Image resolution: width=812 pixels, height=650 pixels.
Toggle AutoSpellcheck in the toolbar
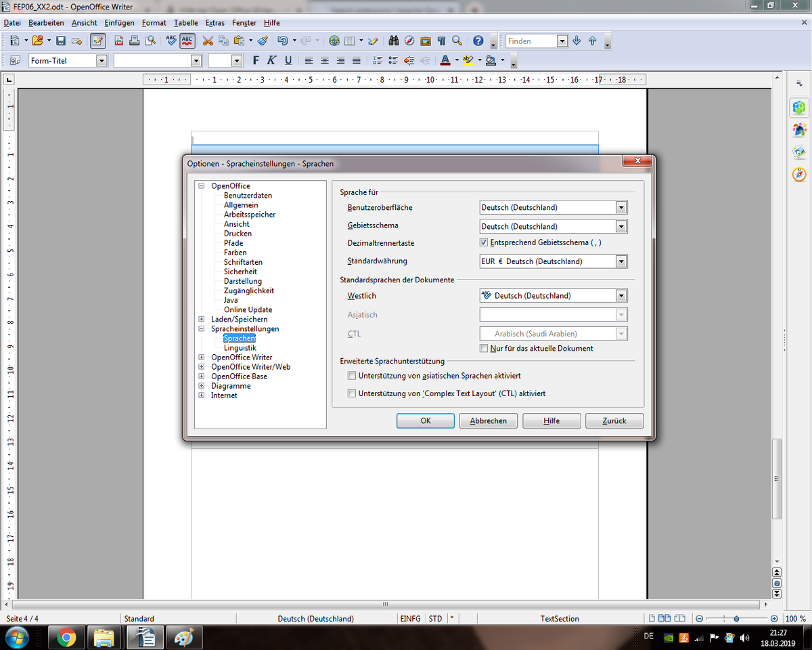187,41
